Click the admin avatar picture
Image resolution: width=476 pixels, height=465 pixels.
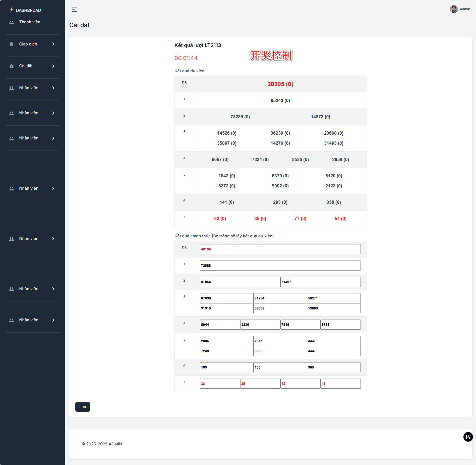(x=453, y=9)
